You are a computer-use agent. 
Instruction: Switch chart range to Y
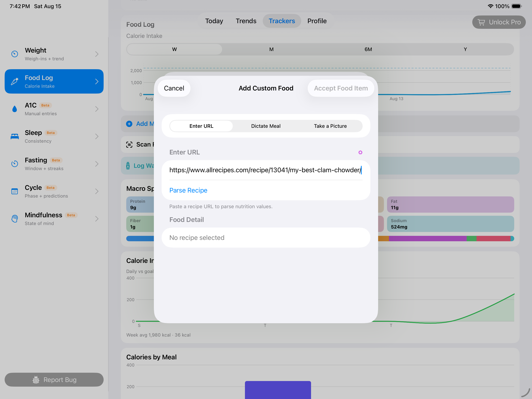click(465, 49)
